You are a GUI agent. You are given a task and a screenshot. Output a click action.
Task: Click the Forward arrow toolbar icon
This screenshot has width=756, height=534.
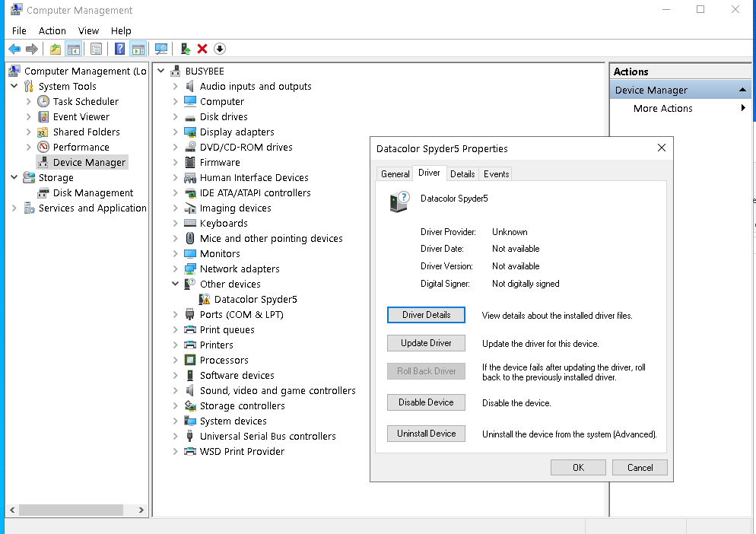click(32, 49)
